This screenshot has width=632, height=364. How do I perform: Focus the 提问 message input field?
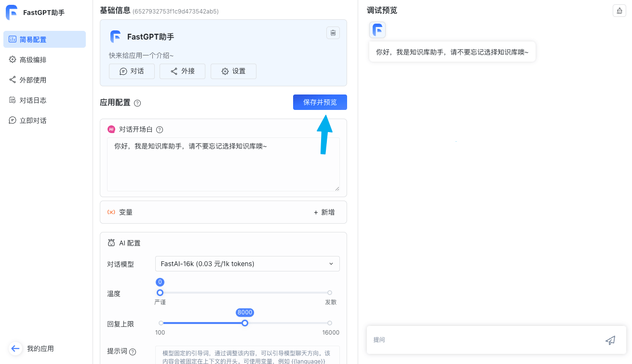[482, 340]
